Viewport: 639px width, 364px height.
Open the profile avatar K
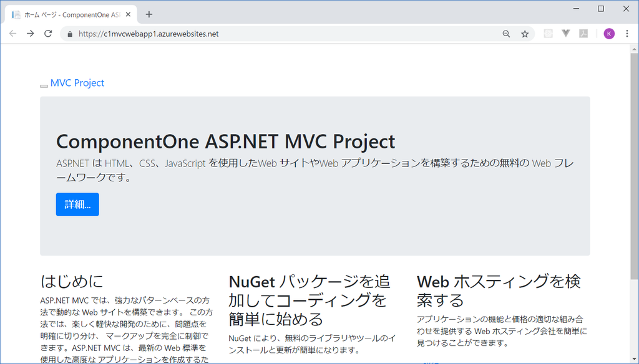(609, 34)
